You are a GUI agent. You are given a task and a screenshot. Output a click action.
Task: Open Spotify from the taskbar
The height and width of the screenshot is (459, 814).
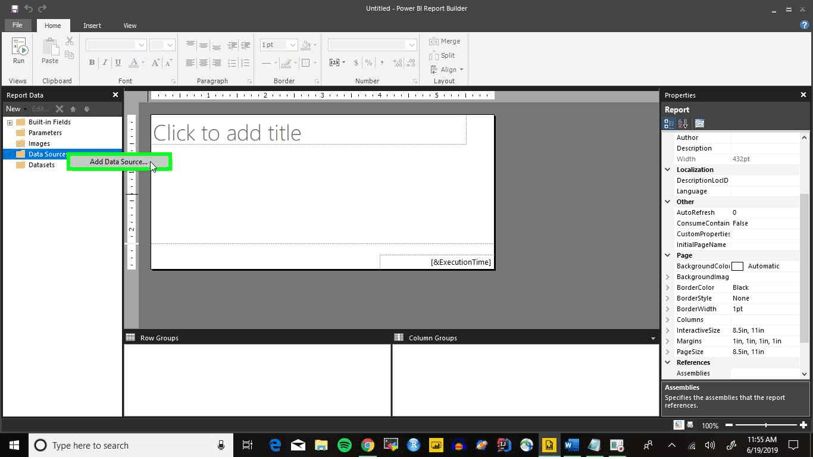[344, 446]
